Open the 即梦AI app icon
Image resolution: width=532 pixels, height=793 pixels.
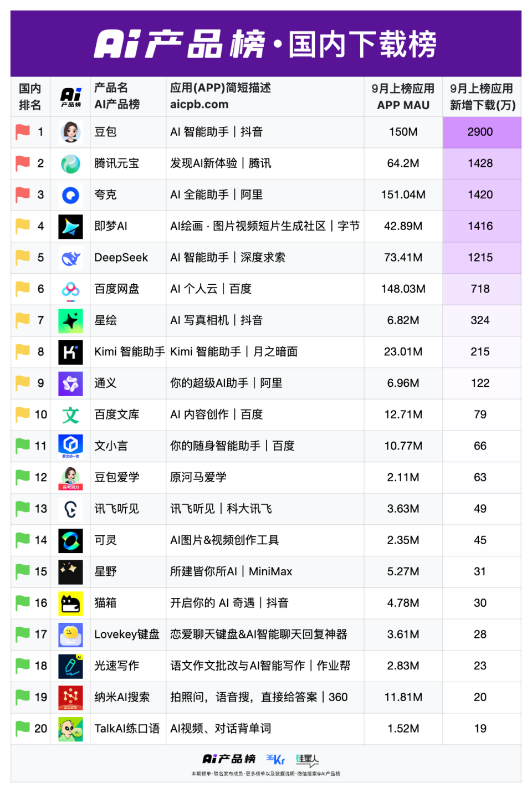70,227
